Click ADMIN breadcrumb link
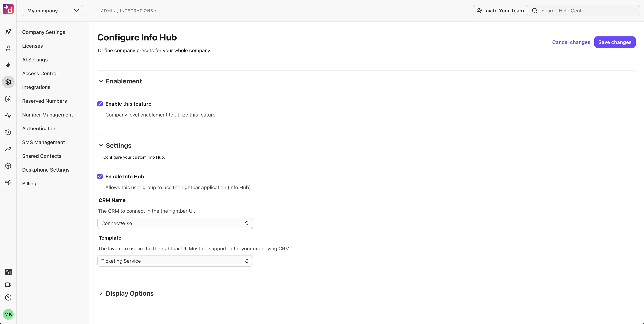The height and width of the screenshot is (324, 644). (x=108, y=11)
